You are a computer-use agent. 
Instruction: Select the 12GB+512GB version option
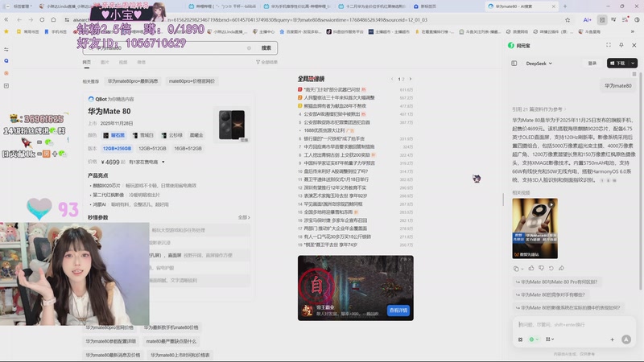[152, 149]
